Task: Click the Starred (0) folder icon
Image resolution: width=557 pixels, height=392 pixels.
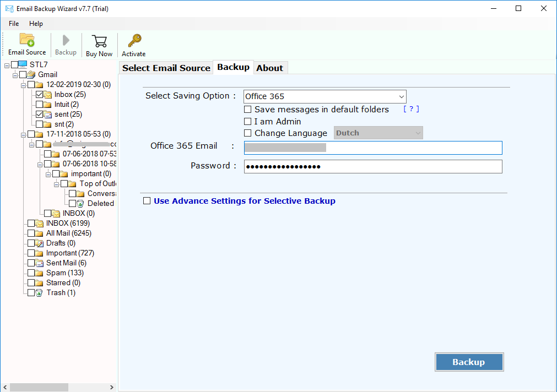Action: pos(40,283)
